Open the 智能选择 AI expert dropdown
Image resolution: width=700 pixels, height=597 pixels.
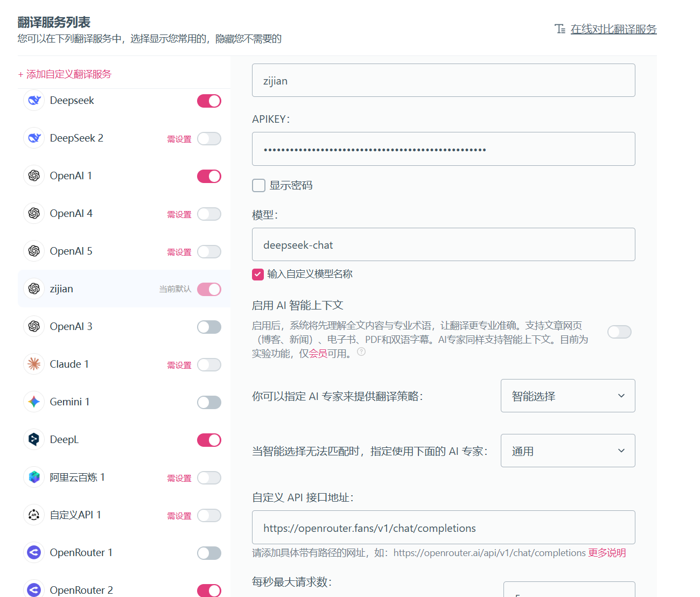click(x=568, y=396)
